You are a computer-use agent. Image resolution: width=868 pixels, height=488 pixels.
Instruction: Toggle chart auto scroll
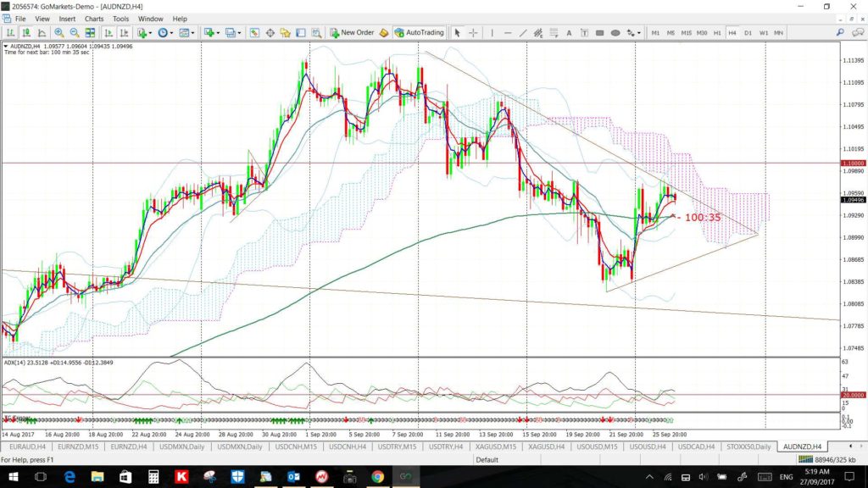[x=108, y=33]
